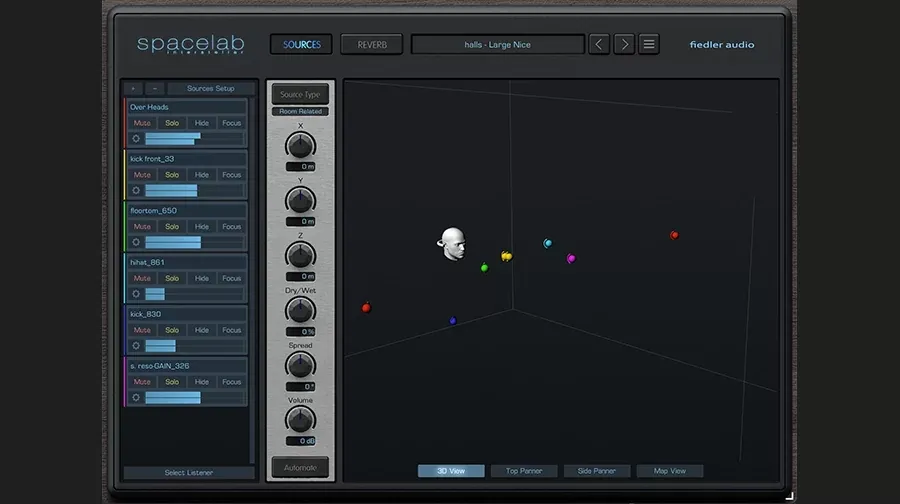This screenshot has height=504, width=900.
Task: Open the Sources Setup menu
Action: point(211,88)
